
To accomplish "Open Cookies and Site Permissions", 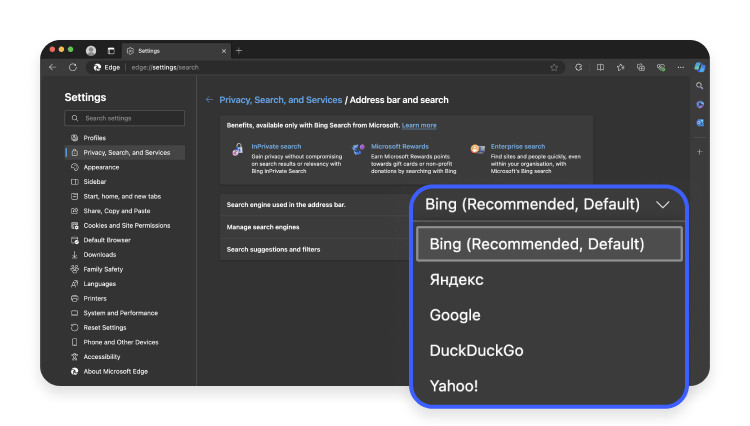I will 125,226.
